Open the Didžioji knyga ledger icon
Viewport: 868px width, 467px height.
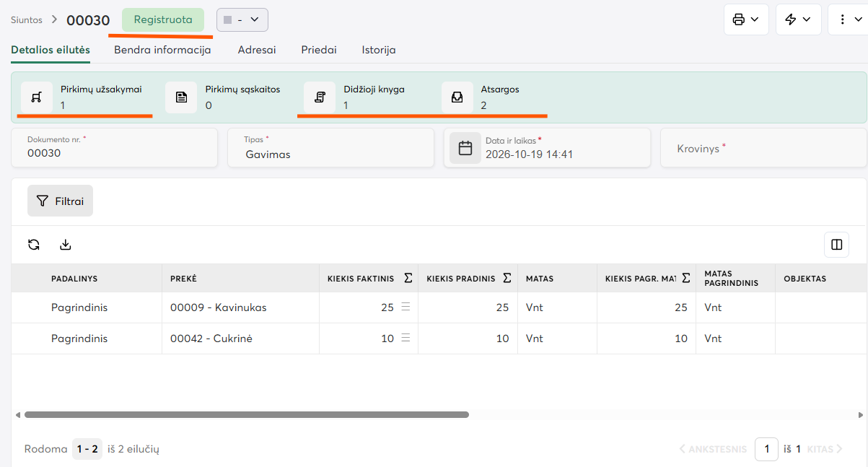click(x=320, y=97)
